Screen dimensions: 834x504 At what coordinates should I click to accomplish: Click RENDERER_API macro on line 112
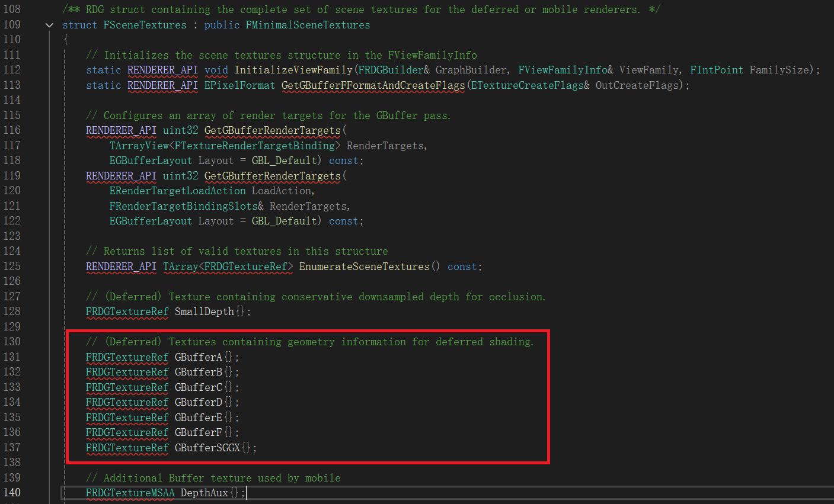click(x=162, y=70)
